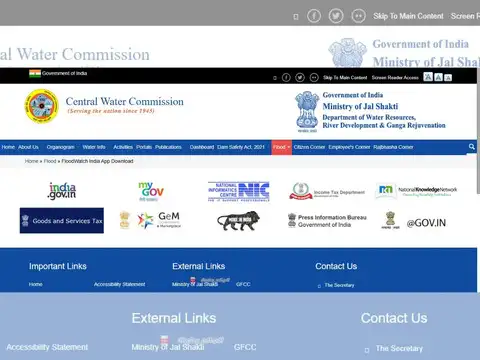Expand the red Flood dropdown menu
The image size is (480, 360).
(x=282, y=147)
